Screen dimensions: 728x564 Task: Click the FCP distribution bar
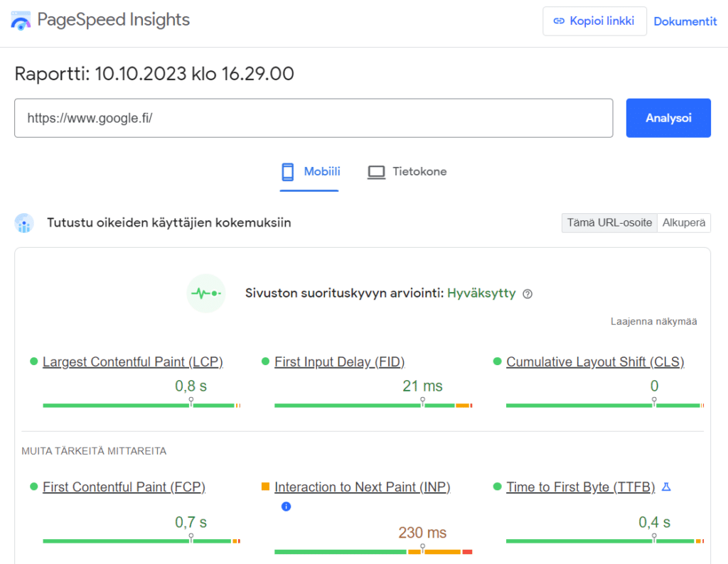[141, 541]
